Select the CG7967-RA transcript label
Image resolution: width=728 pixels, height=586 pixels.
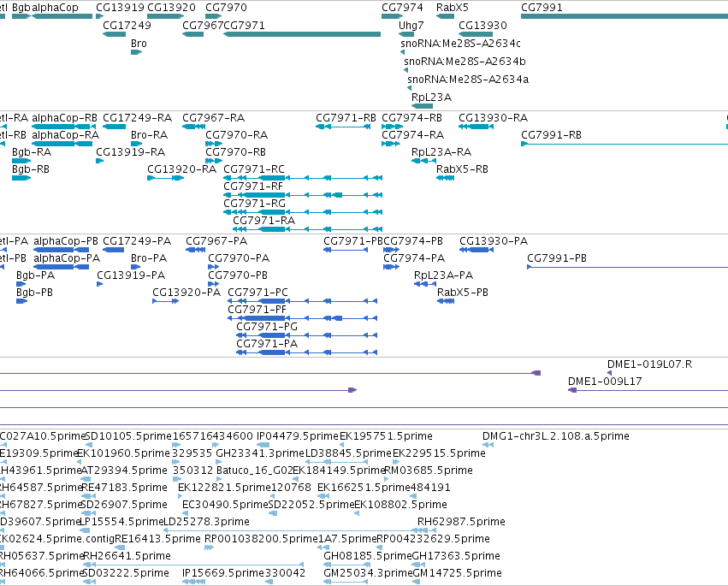(x=214, y=118)
